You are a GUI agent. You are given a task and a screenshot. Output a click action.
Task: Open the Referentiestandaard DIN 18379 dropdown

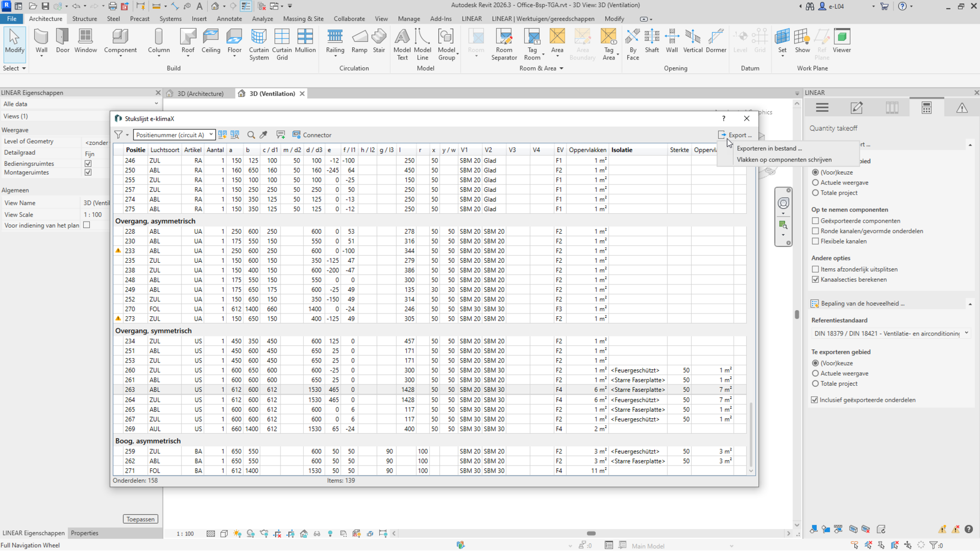pyautogui.click(x=890, y=333)
